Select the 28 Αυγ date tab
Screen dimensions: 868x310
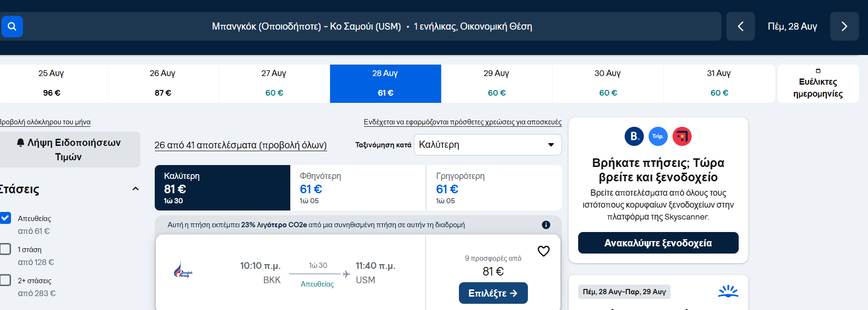pyautogui.click(x=386, y=83)
